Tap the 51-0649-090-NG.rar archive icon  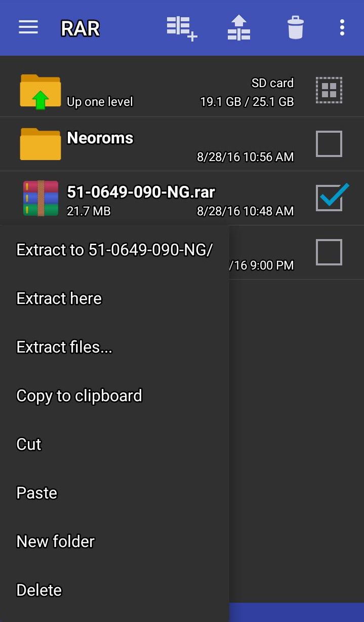[41, 198]
